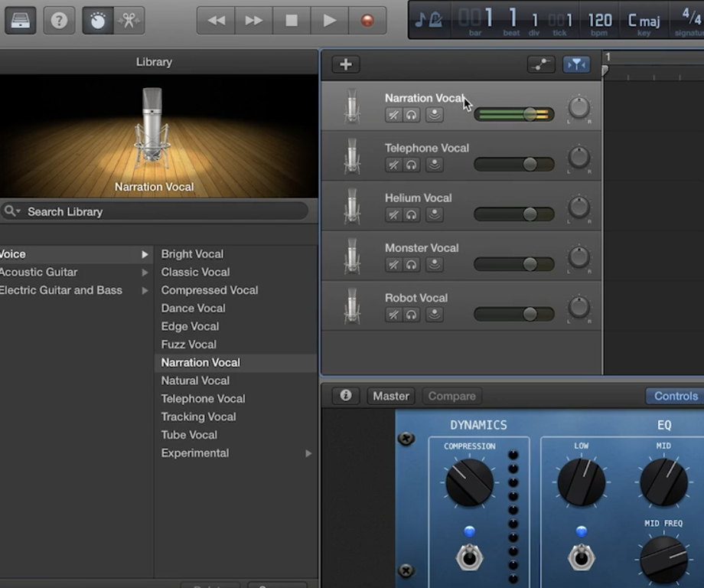
Task: Click the metronome icon in display
Action: click(435, 20)
